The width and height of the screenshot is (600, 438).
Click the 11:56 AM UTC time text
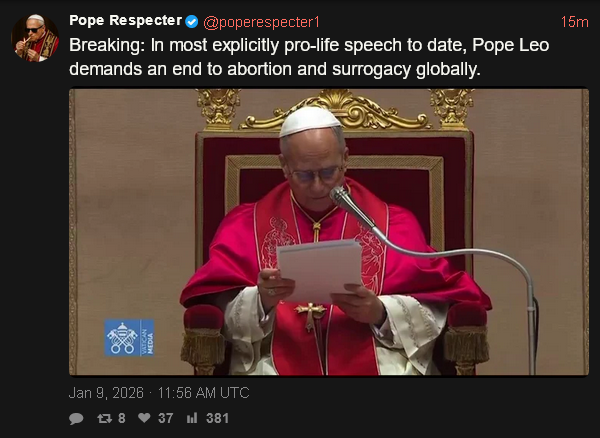tap(203, 393)
